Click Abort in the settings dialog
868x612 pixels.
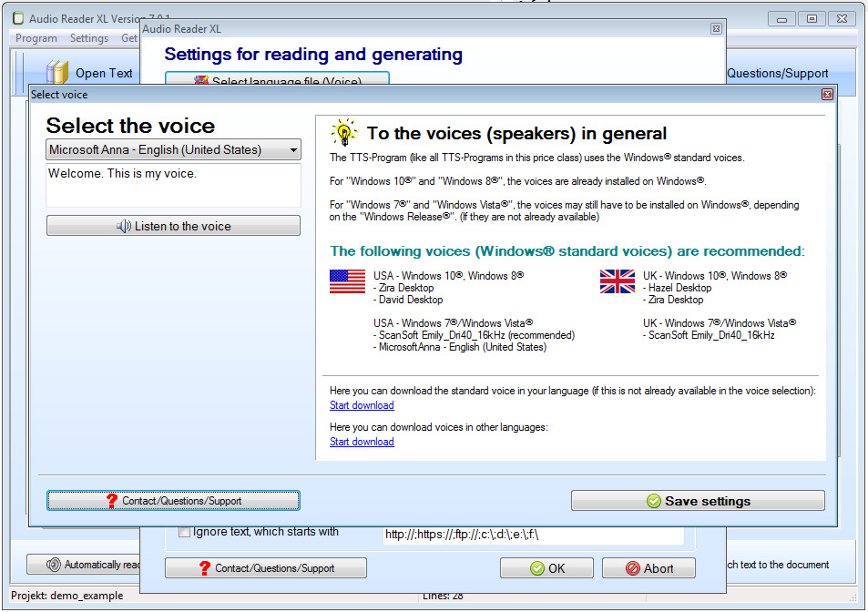648,567
